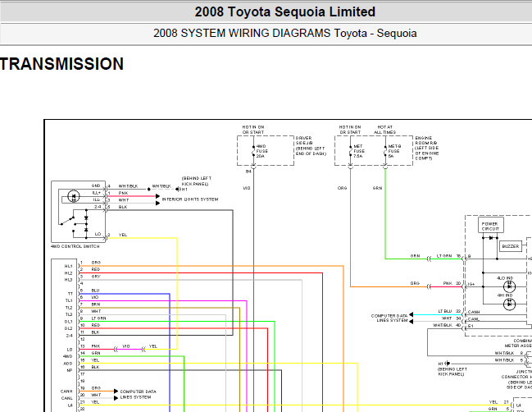Click the HL1 terminal label

tap(68, 266)
